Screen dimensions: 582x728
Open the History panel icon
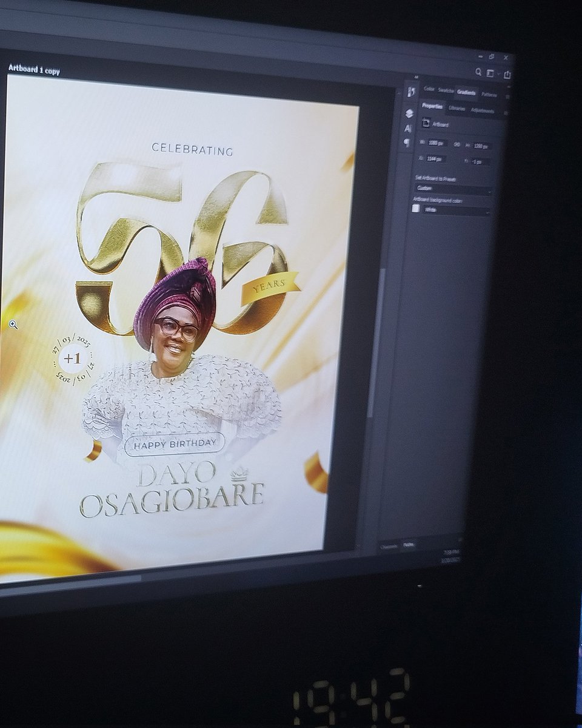tap(410, 92)
